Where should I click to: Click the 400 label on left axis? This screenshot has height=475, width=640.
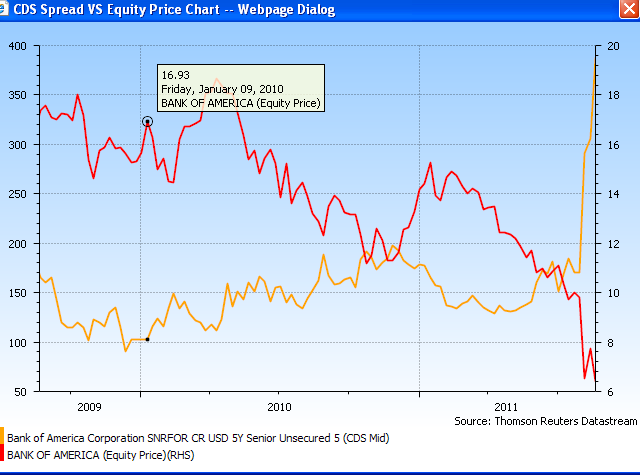click(18, 46)
